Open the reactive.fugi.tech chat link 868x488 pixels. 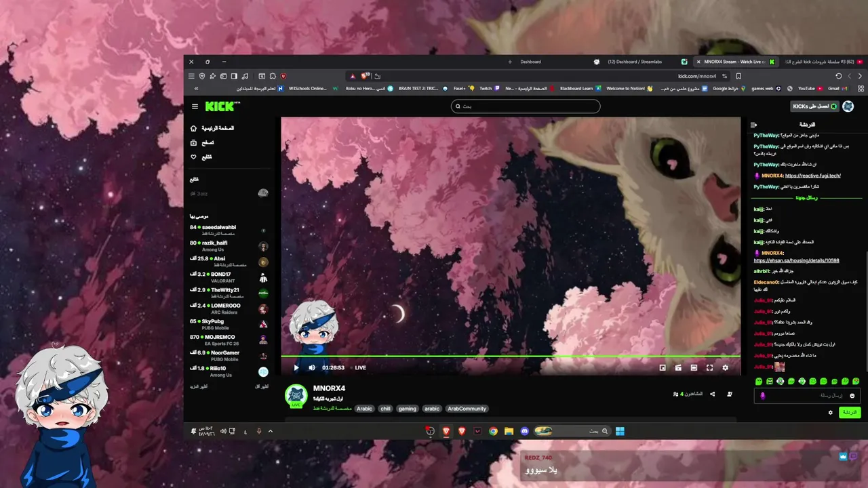point(812,176)
